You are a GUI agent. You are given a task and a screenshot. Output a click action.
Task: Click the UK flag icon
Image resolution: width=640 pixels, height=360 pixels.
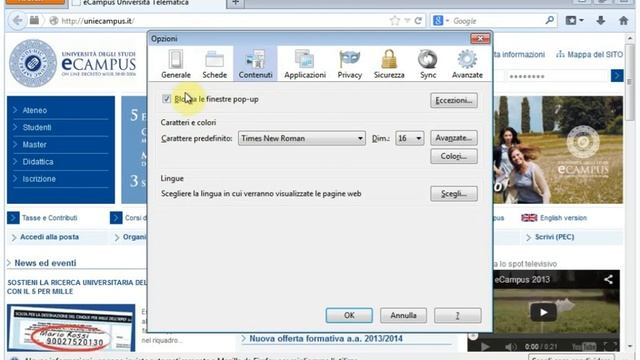[529, 218]
